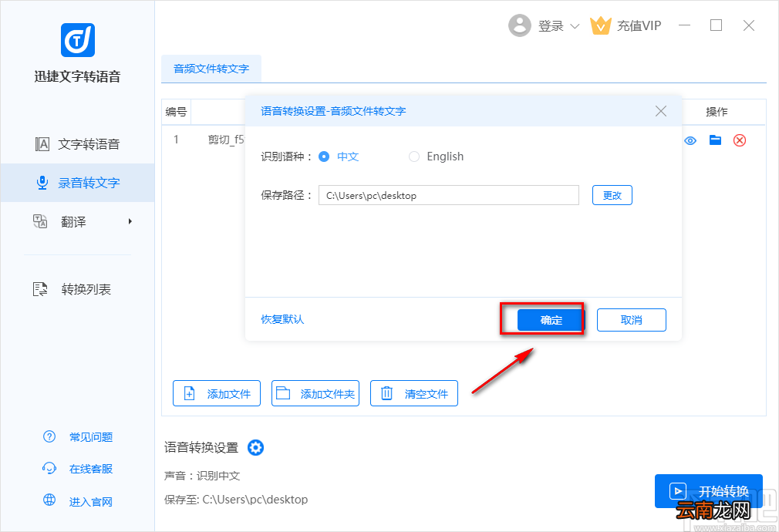Click the conversion list icon
The height and width of the screenshot is (532, 779).
(40, 289)
